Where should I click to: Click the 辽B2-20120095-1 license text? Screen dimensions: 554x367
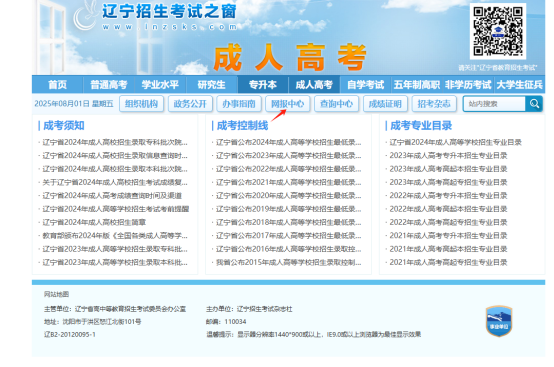[70, 335]
